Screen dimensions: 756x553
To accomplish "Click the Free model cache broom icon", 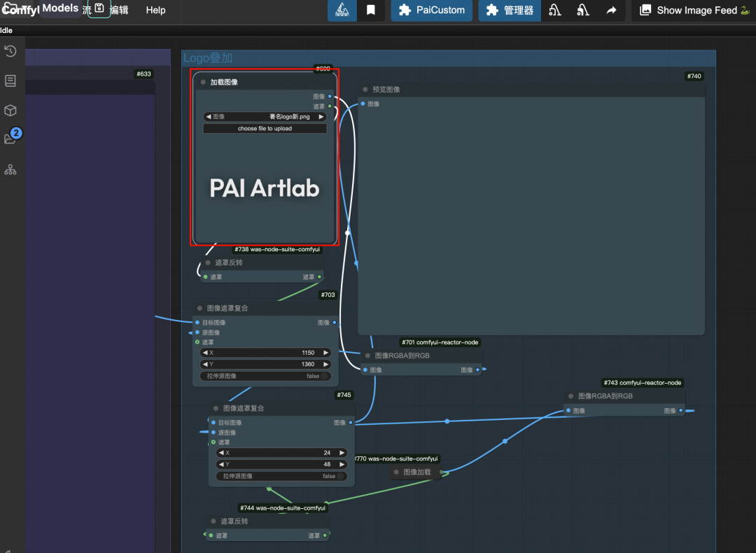I will (583, 10).
